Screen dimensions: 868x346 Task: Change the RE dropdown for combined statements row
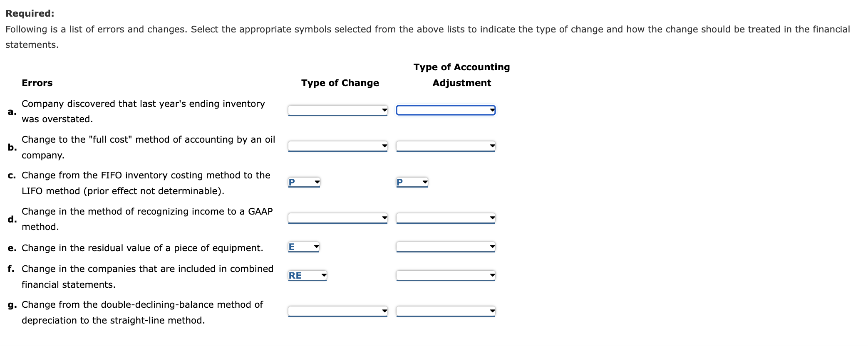point(308,275)
